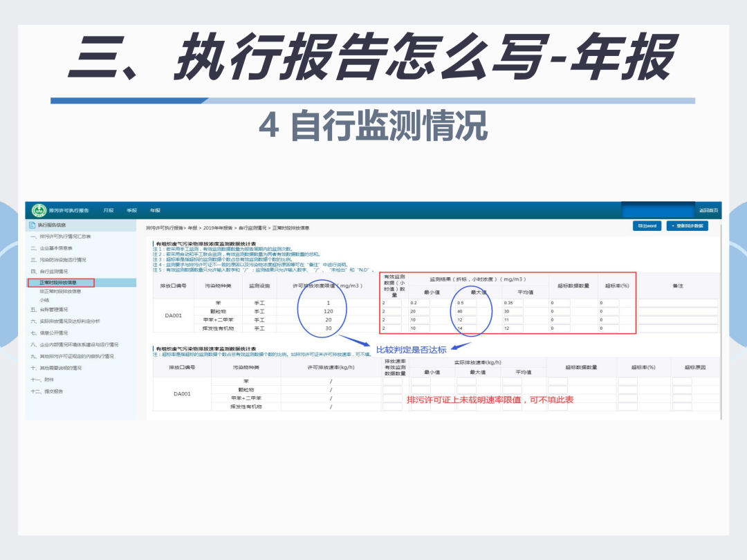Click 备注 field for 苯 row

[678, 303]
